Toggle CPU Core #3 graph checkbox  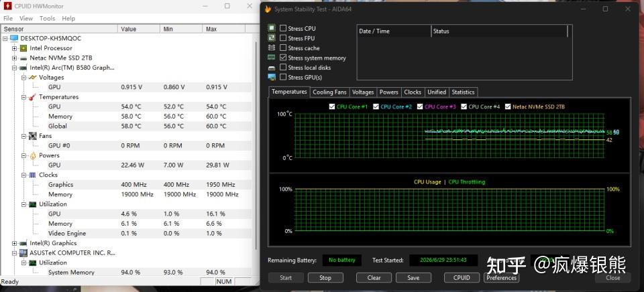coord(420,106)
